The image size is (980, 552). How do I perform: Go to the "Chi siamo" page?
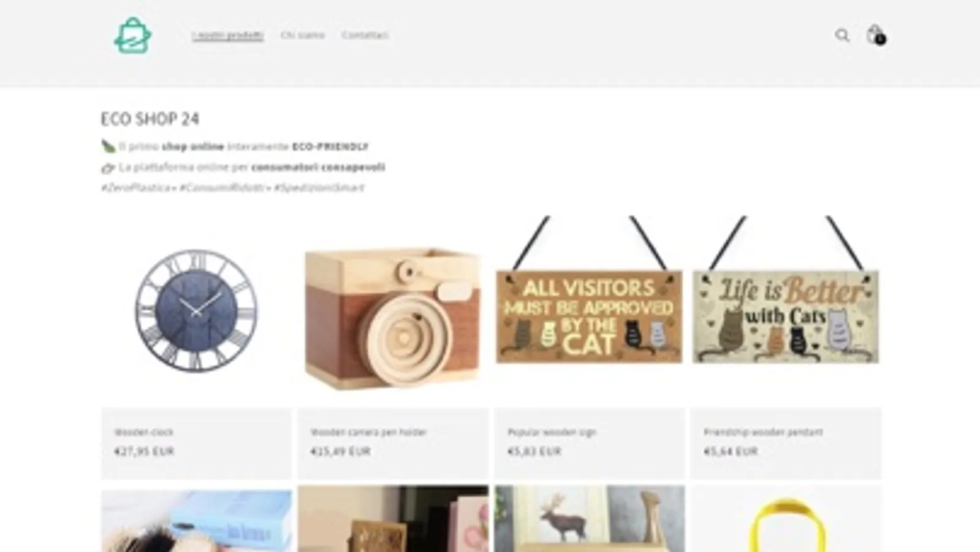pos(303,36)
